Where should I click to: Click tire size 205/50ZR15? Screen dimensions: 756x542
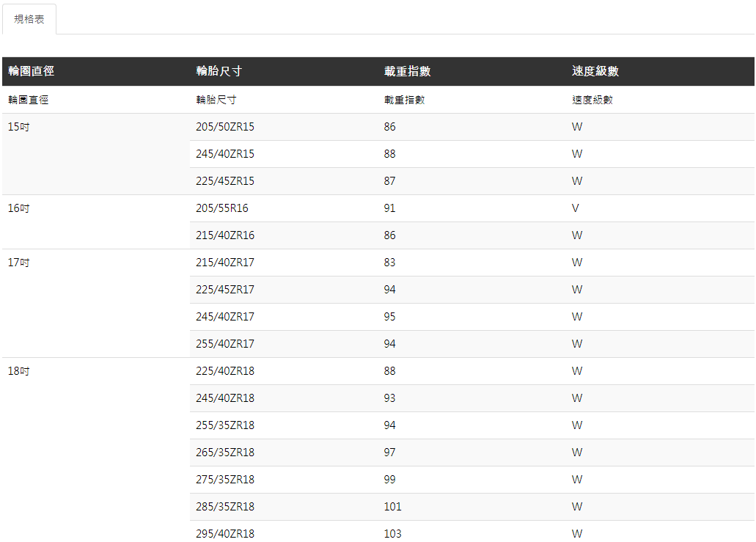pos(225,127)
